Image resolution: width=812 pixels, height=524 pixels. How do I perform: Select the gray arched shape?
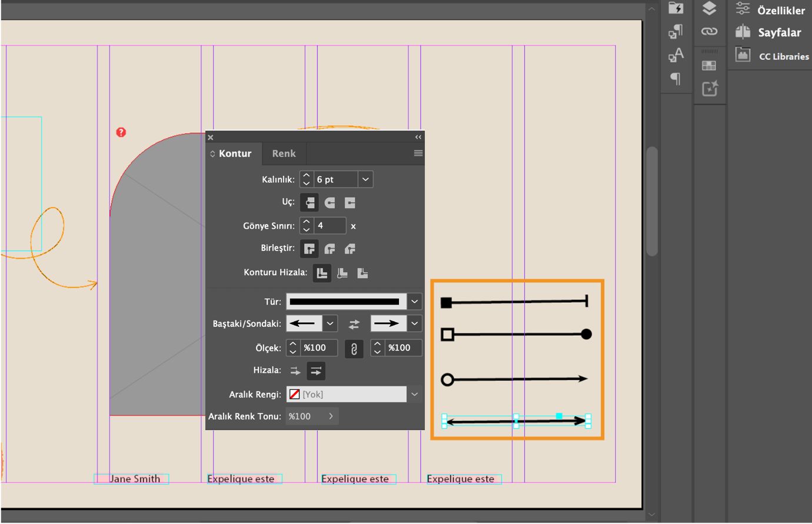[x=158, y=274]
